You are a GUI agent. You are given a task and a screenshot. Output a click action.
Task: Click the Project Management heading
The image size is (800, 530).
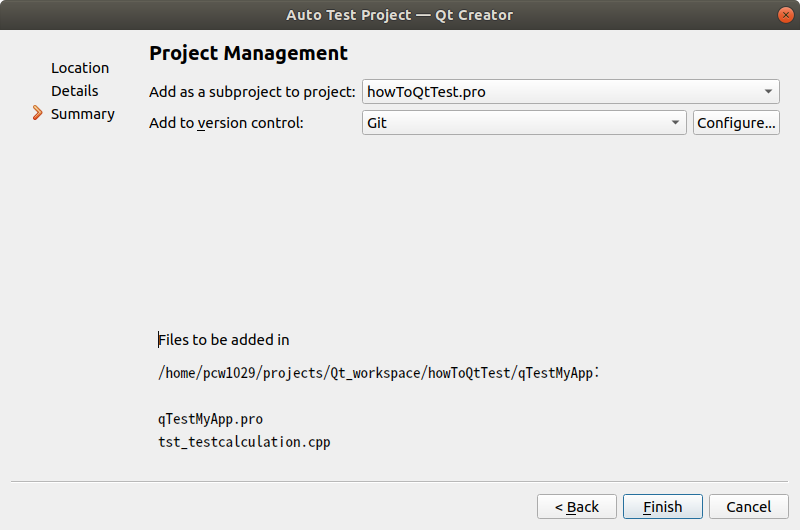248,54
